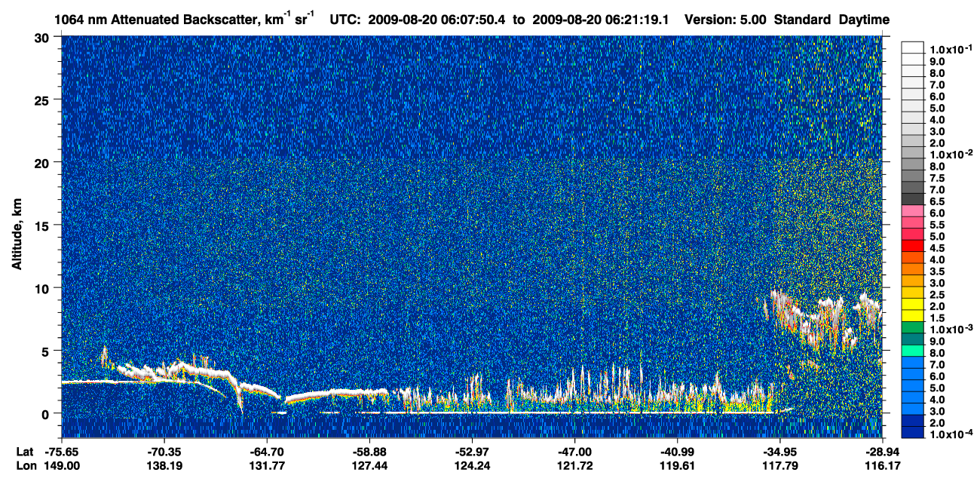Click the 'Lat' row label

(x=24, y=451)
